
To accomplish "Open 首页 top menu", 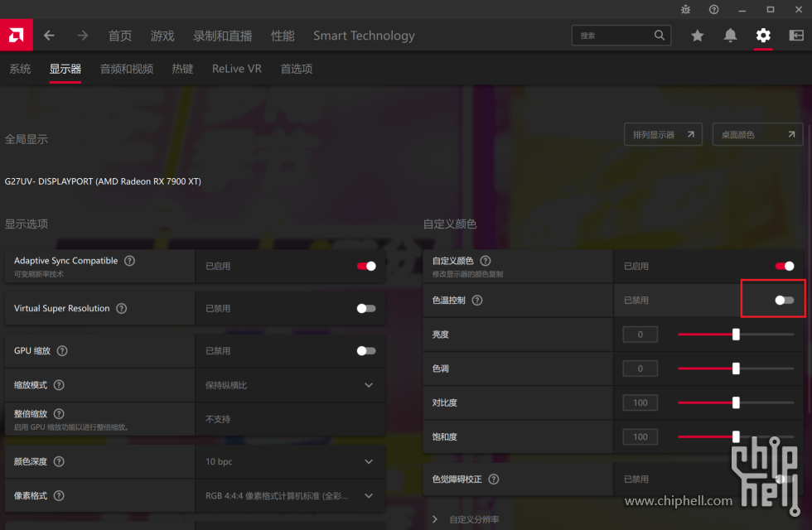I will coord(120,35).
